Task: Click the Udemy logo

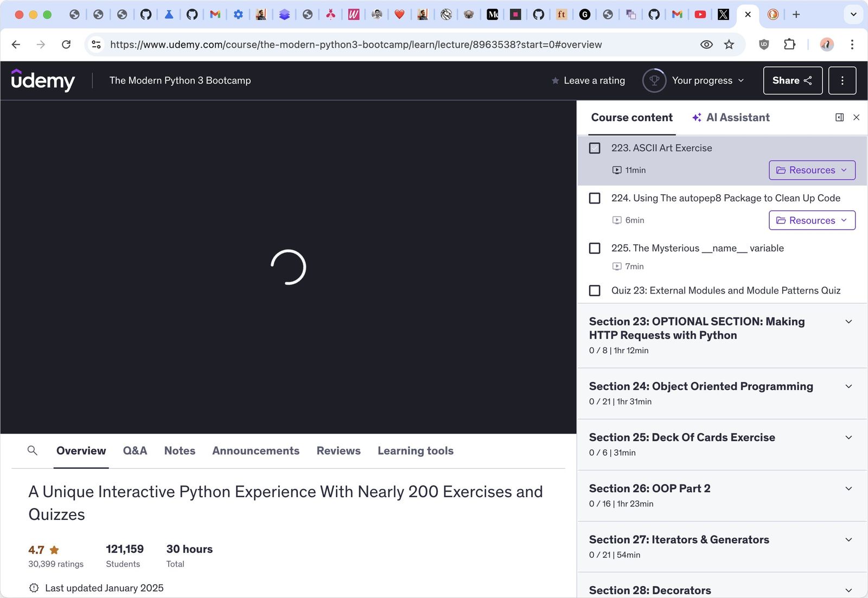Action: (43, 80)
